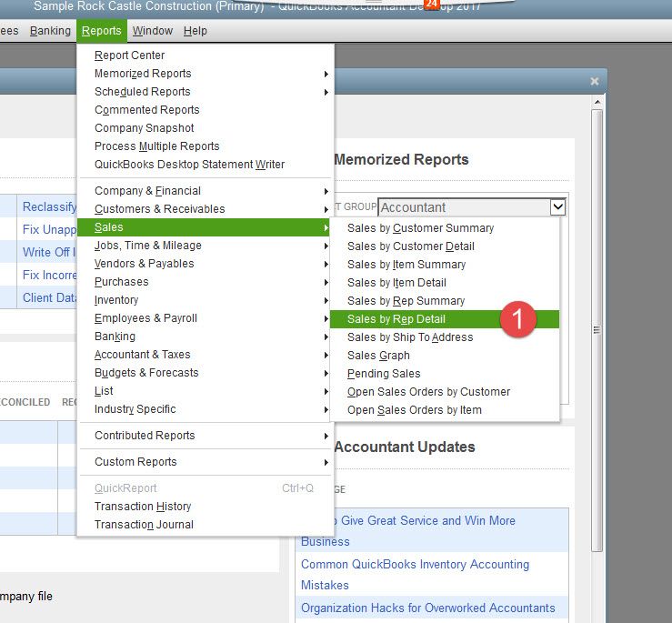This screenshot has height=623, width=672.
Task: Close the Accountant Center window
Action: 594,81
